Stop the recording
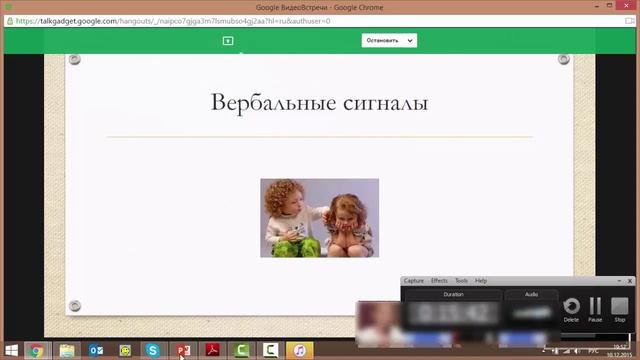Viewport: 640px width, 360px height. pyautogui.click(x=620, y=310)
